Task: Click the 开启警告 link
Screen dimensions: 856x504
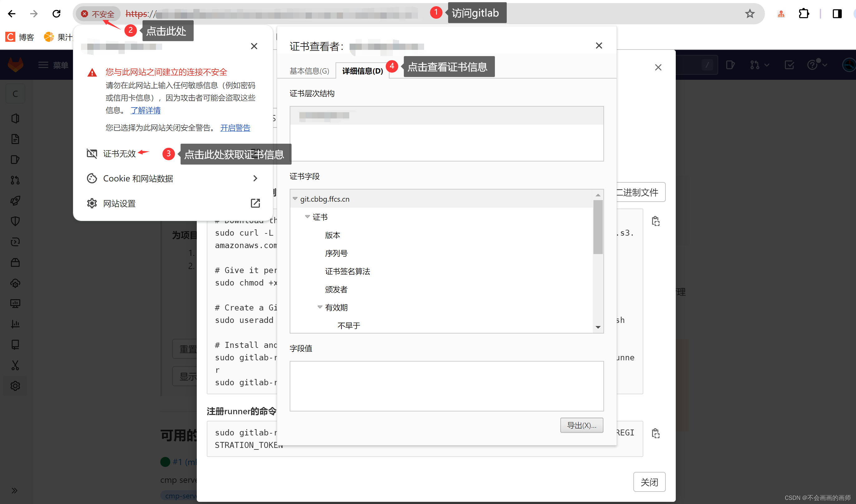Action: 235,128
